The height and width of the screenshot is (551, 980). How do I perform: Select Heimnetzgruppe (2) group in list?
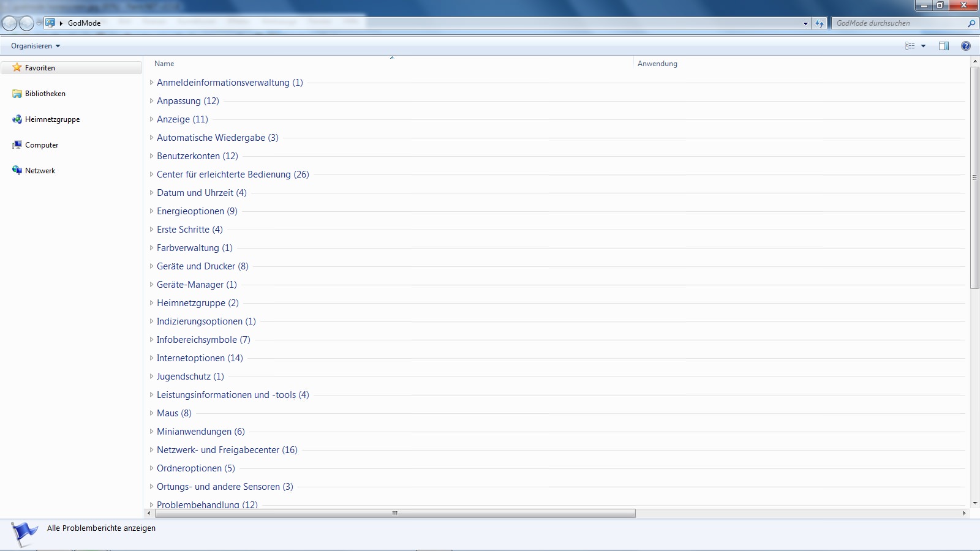198,303
